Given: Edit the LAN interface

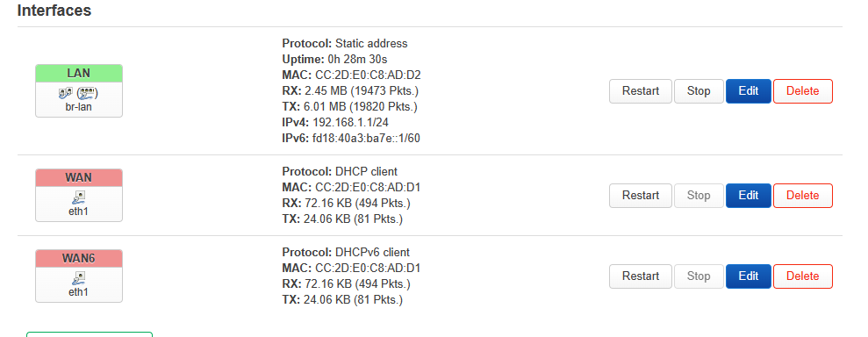Looking at the screenshot, I should tap(749, 91).
